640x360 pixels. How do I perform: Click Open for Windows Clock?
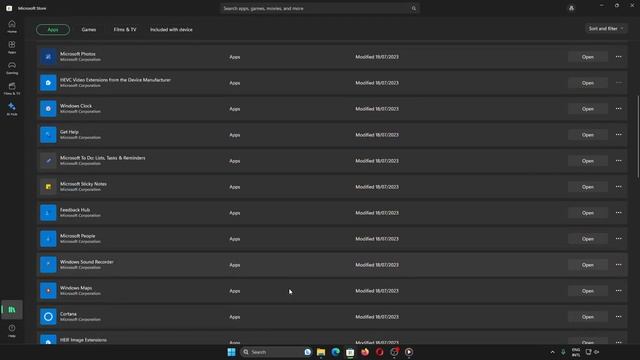point(588,109)
